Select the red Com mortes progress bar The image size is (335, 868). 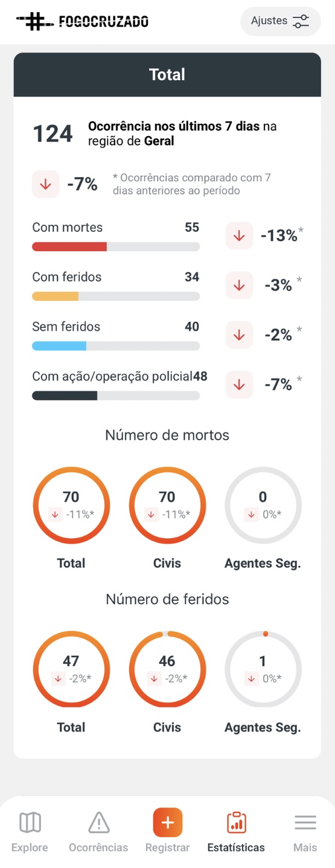point(116,246)
